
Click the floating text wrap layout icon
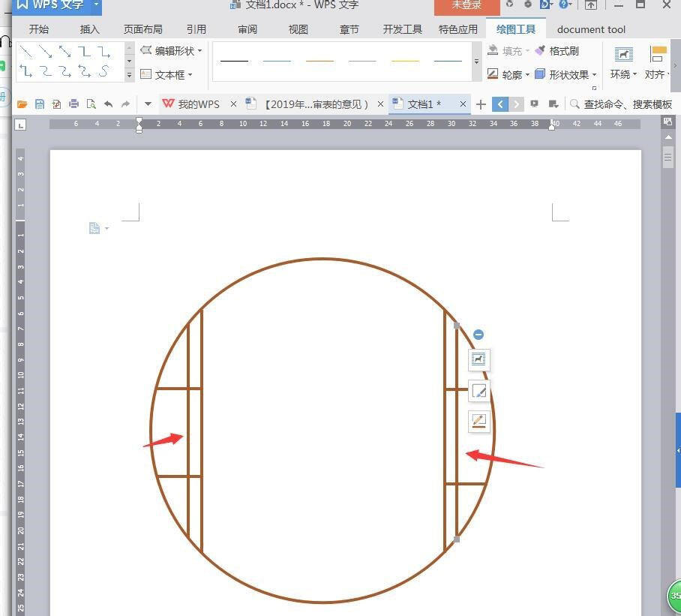[478, 359]
